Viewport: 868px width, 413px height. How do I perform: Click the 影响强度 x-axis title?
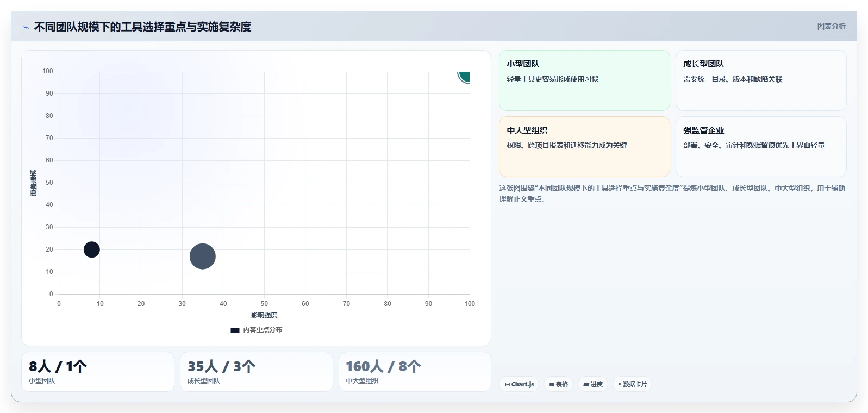[264, 315]
